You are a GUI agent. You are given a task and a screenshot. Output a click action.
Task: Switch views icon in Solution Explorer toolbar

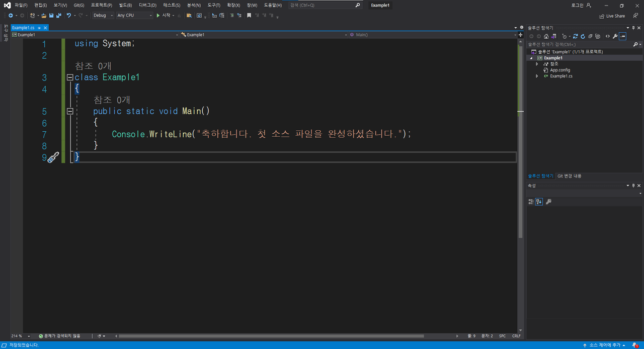pos(553,36)
